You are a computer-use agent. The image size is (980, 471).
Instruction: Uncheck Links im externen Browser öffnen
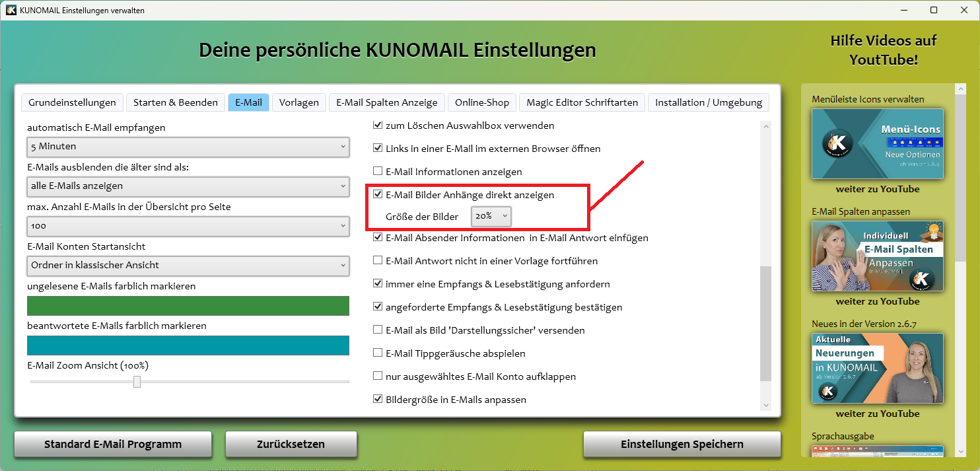click(x=378, y=149)
